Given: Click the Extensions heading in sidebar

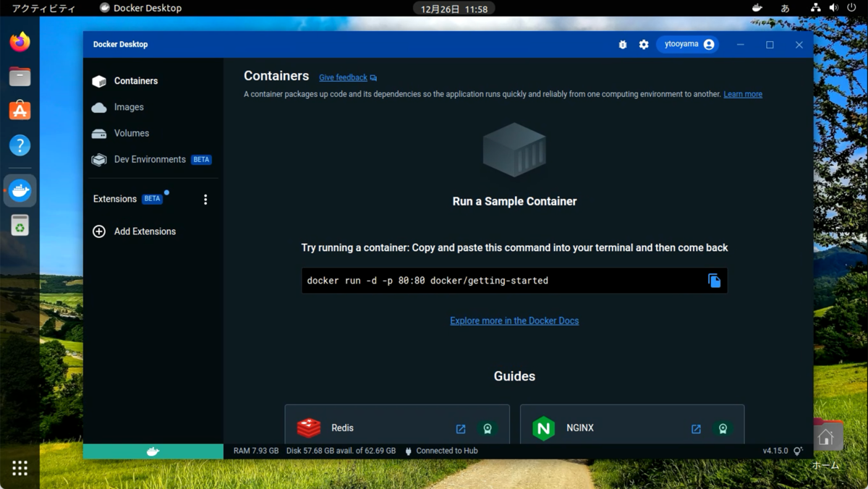Looking at the screenshot, I should (115, 199).
